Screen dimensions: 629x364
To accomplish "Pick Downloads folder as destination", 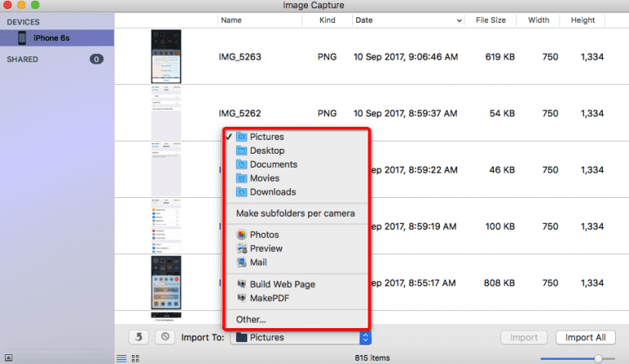I will (272, 192).
